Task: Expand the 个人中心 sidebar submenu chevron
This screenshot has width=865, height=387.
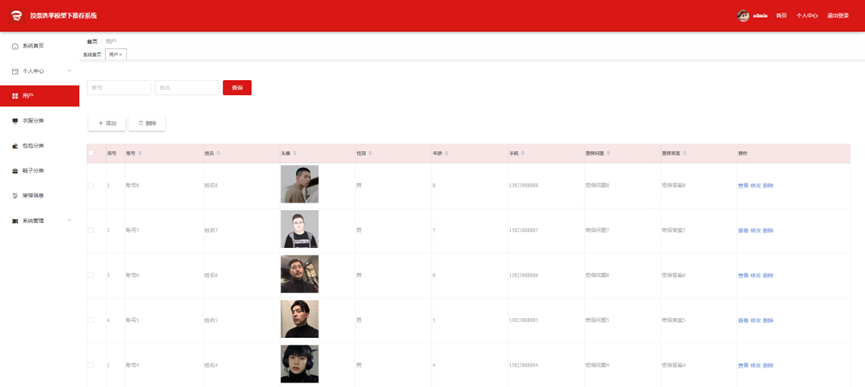Action: pyautogui.click(x=70, y=71)
